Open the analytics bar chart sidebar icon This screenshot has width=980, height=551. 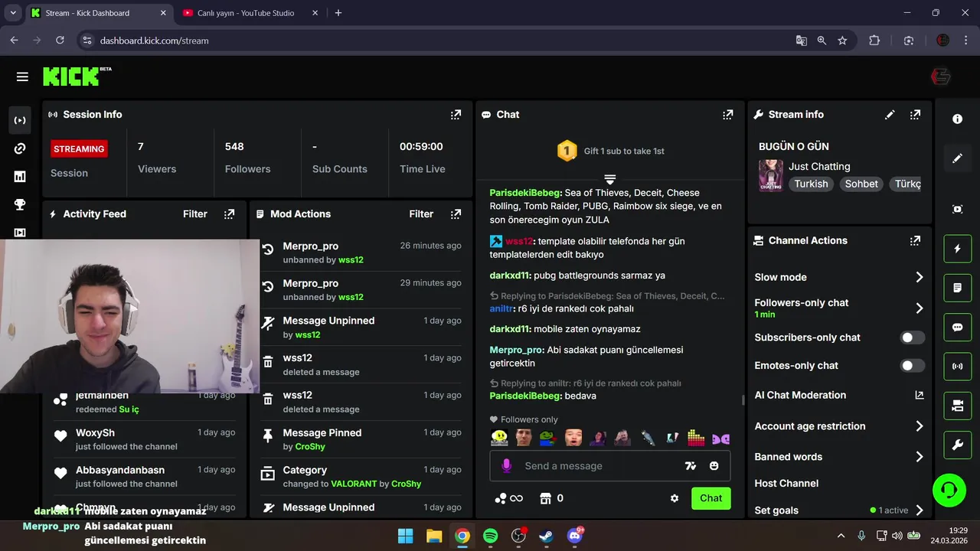pos(20,177)
